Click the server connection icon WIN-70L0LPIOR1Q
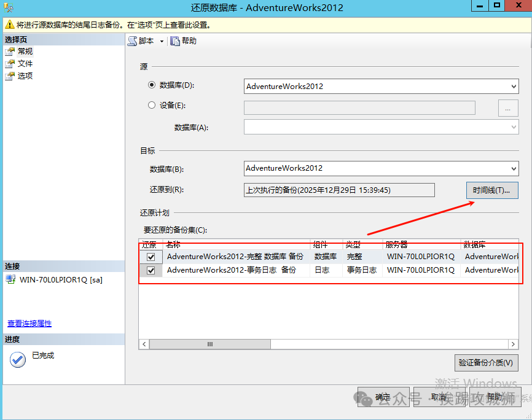Viewport: 532px width, 420px height. click(x=10, y=279)
